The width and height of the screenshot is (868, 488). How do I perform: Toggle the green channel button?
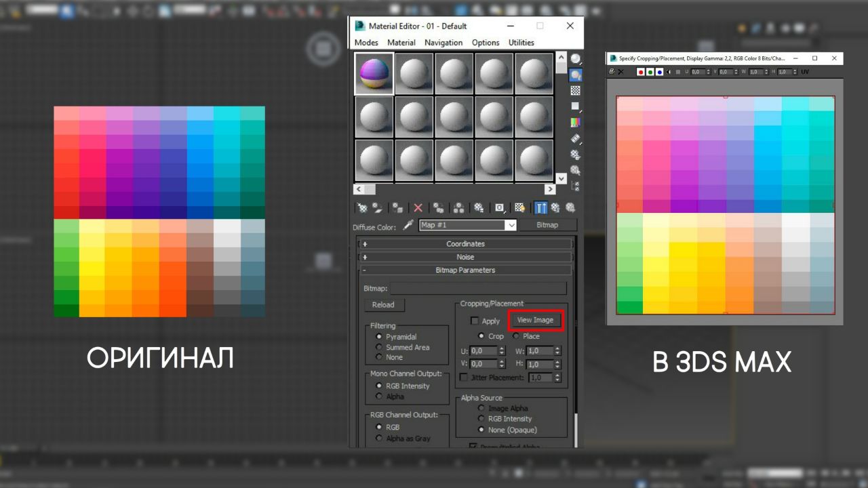point(650,72)
